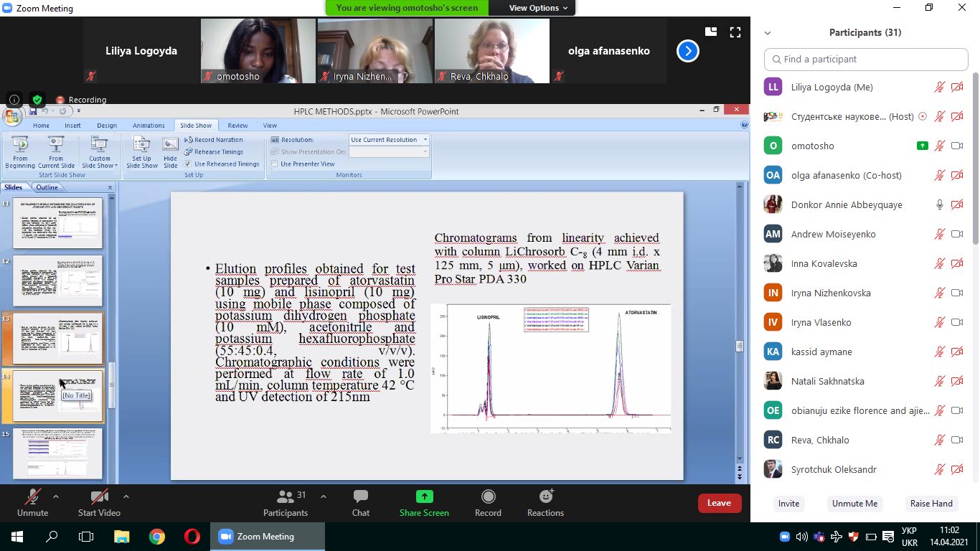
Task: Enter full screen mode in Zoom
Action: click(x=735, y=32)
